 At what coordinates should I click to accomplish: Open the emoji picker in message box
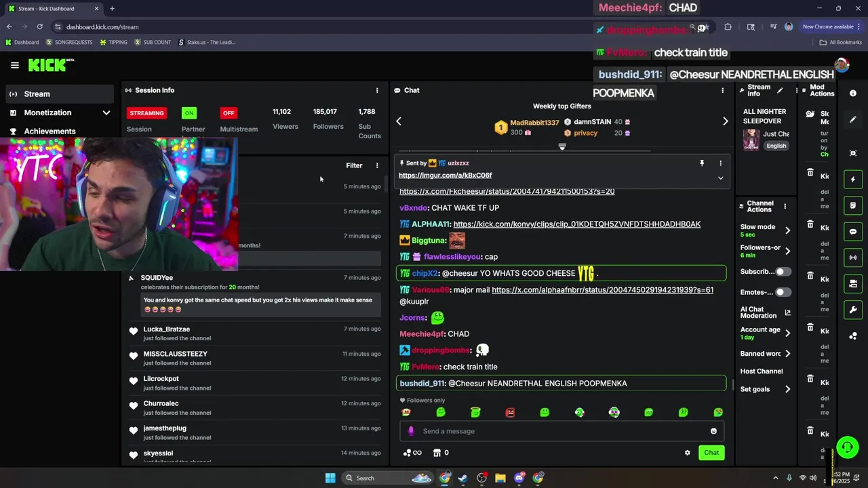713,431
